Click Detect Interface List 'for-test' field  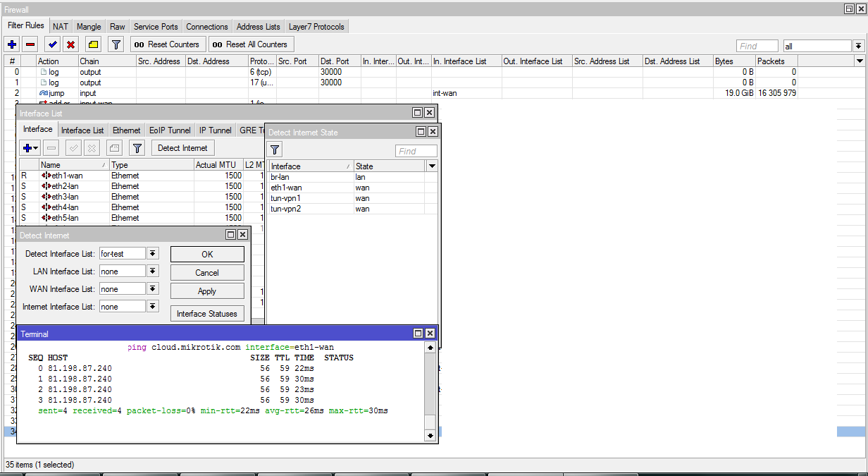coord(123,254)
